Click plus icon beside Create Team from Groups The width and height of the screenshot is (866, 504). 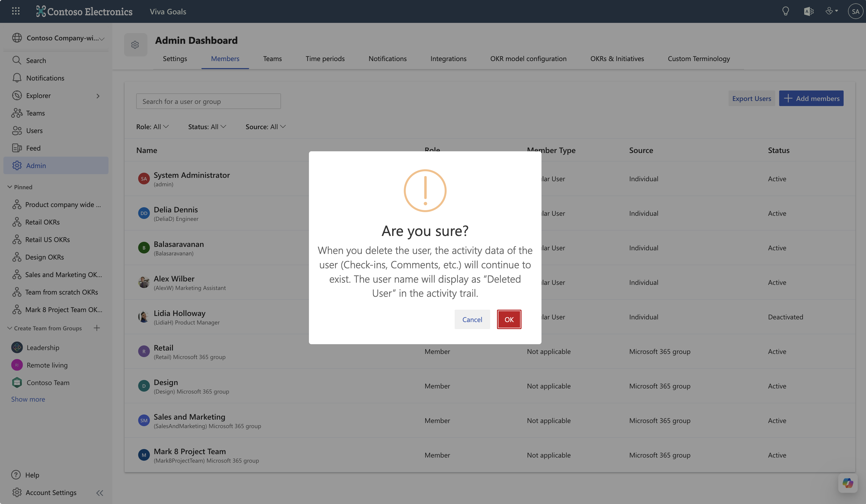click(x=97, y=328)
